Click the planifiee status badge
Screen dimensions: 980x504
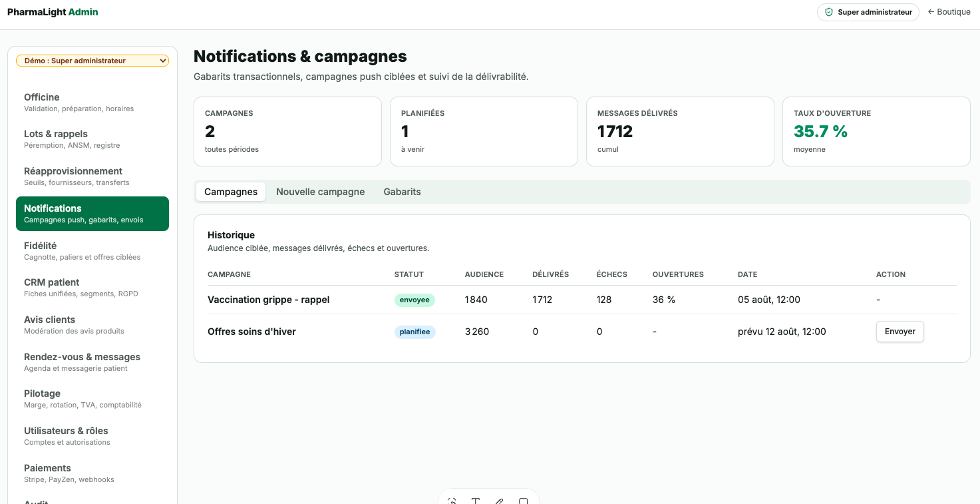pos(415,332)
